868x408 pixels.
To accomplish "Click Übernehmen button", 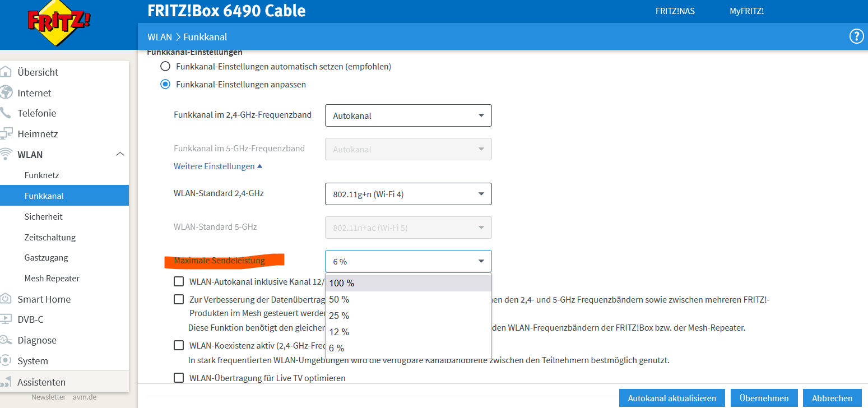I will tap(764, 398).
